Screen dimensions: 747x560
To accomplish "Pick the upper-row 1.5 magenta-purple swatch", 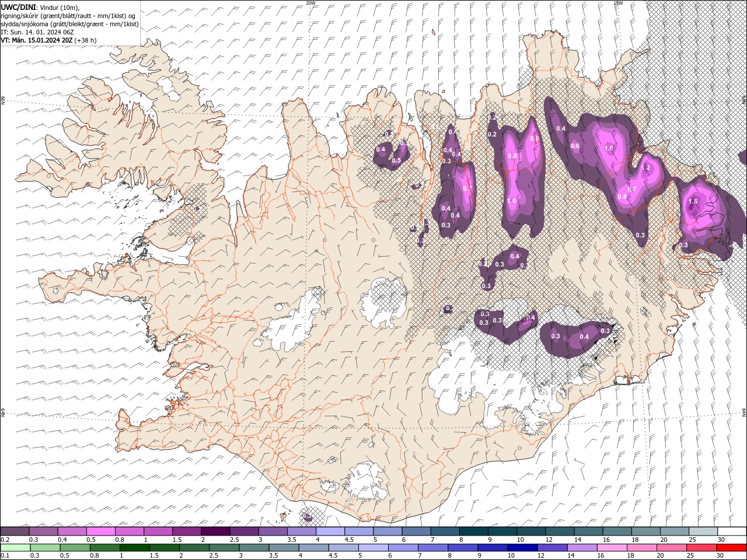I will pyautogui.click(x=187, y=531).
